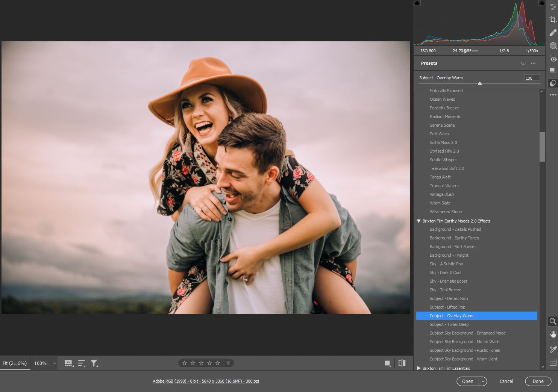Click the Done button
Viewport: 558px width, 392px height.
pos(538,381)
